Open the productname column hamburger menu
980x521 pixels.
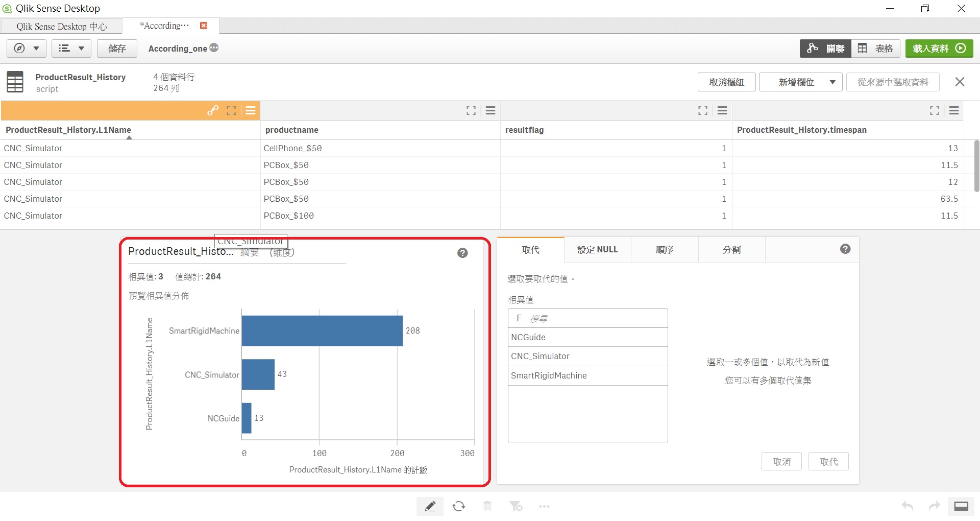[491, 110]
